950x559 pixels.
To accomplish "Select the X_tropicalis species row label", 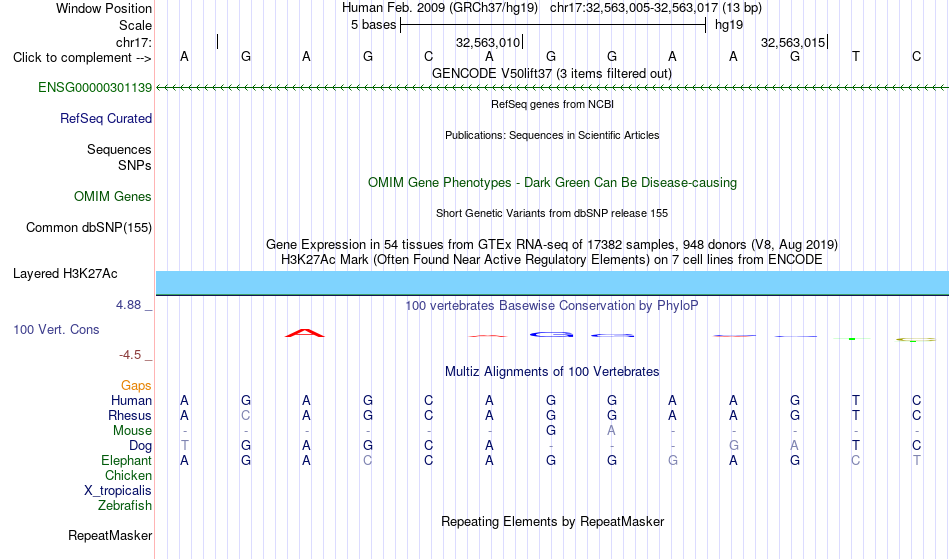I will pos(118,491).
